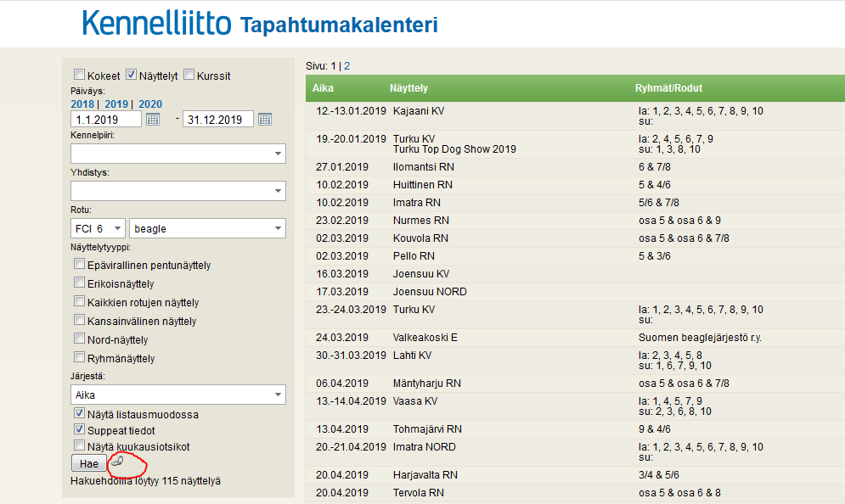The image size is (845, 504).
Task: Click the Hakuehdoilla löytyy 115 näyttelyä text
Action: (145, 481)
